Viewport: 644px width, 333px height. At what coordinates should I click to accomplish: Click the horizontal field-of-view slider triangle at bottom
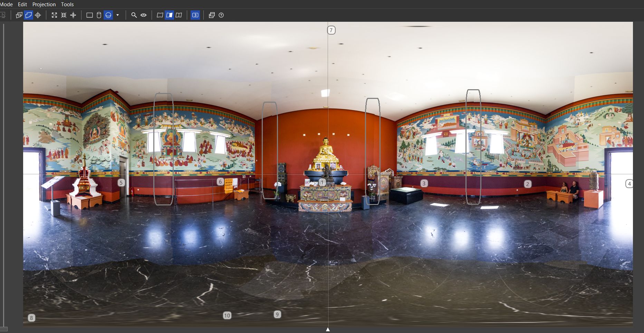pos(328,330)
